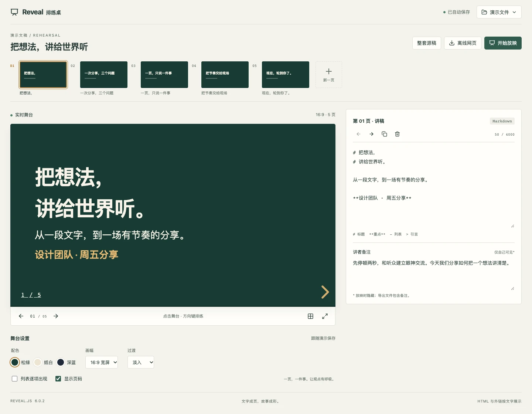Select the 深蓝 color theme swatch
The height and width of the screenshot is (414, 532).
tap(61, 362)
